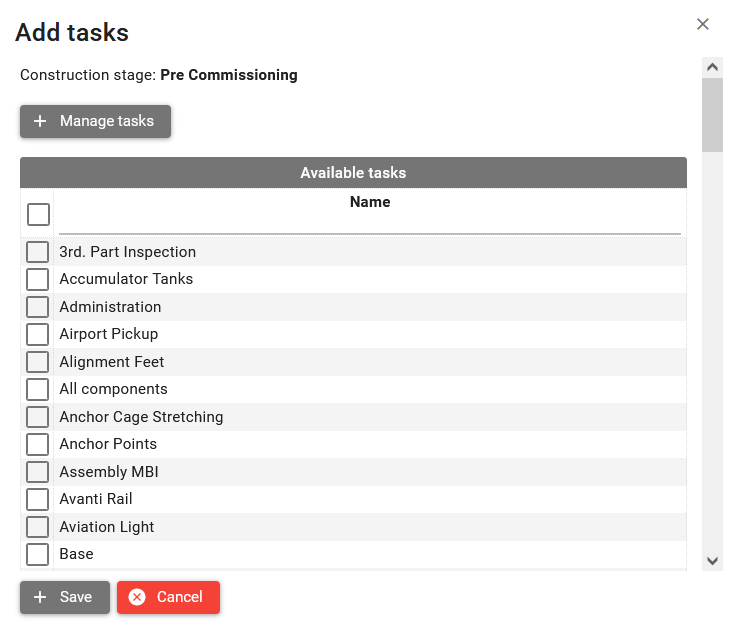Click the plus icon on Save button
This screenshot has width=734, height=624.
tap(40, 597)
